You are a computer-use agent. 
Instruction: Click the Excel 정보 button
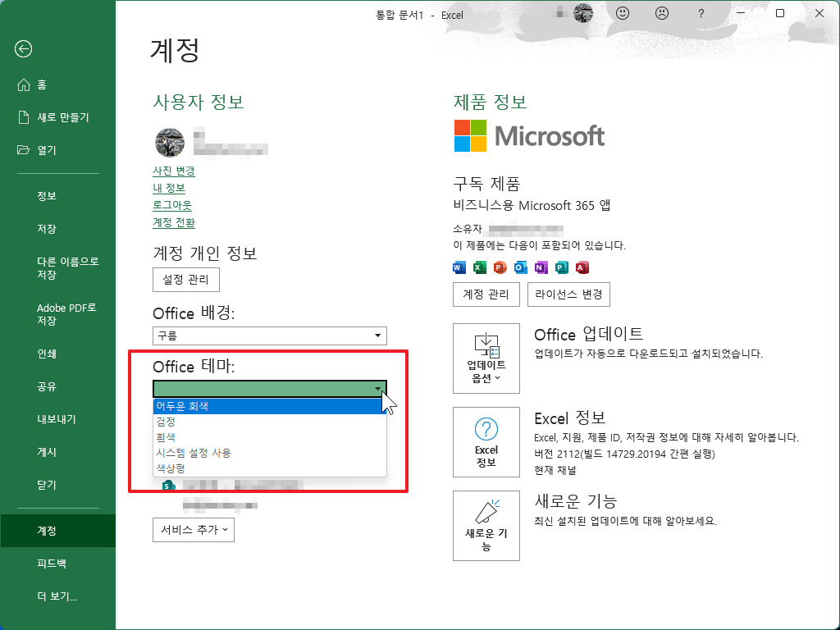click(x=486, y=442)
